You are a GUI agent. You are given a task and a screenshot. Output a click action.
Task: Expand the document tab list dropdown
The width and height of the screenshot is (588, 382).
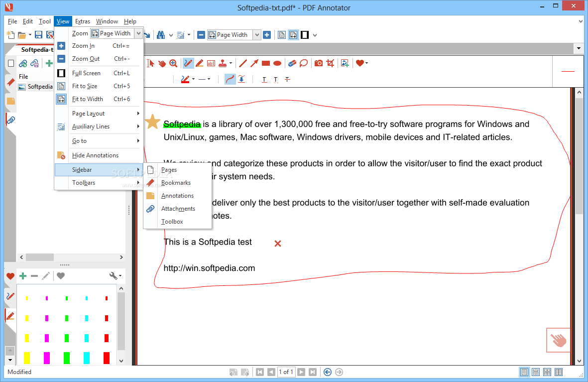pos(579,48)
